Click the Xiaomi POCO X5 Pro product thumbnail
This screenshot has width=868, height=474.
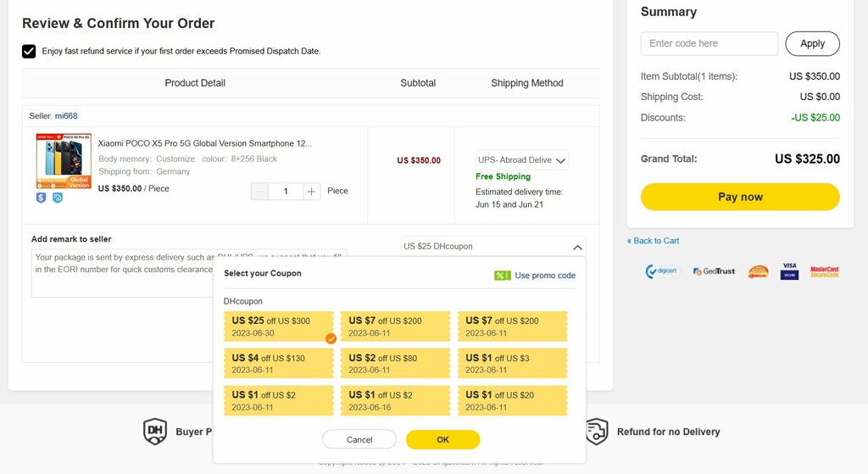[64, 160]
